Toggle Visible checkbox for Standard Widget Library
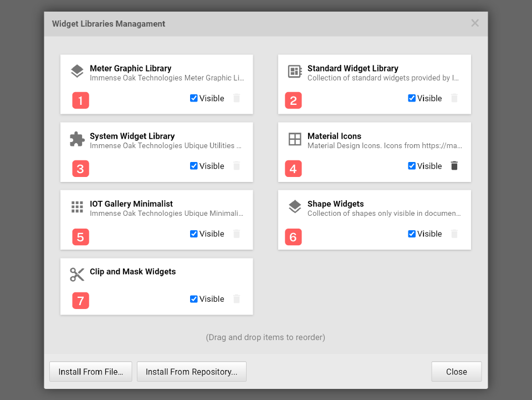This screenshot has height=400, width=532. click(x=412, y=98)
